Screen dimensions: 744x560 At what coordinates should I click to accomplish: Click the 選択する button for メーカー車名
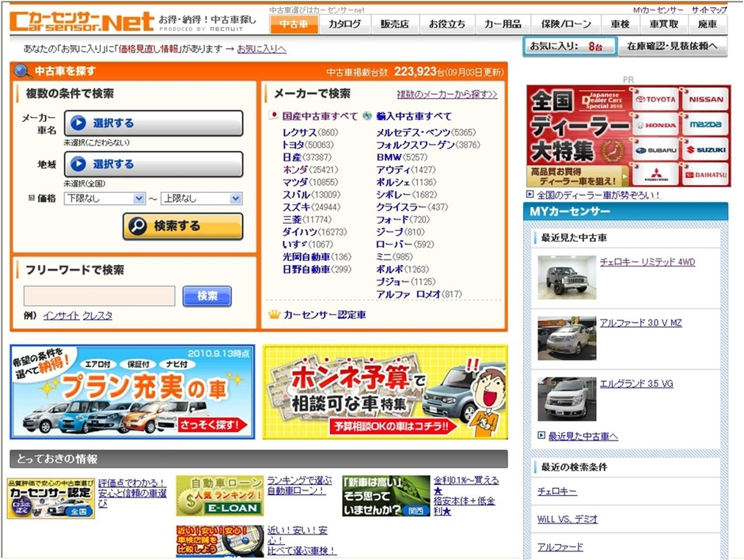pyautogui.click(x=154, y=123)
